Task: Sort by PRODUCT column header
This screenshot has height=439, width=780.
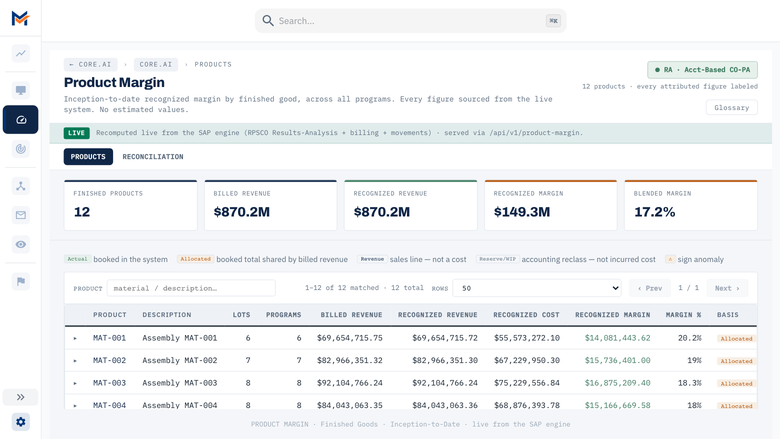Action: point(109,315)
